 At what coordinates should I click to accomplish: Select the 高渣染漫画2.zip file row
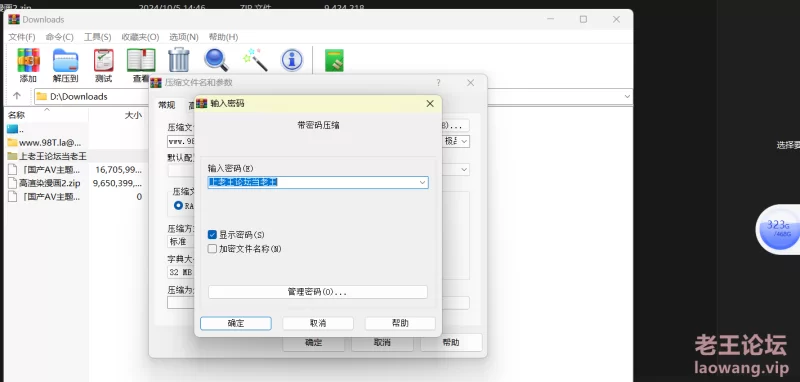tap(76, 183)
